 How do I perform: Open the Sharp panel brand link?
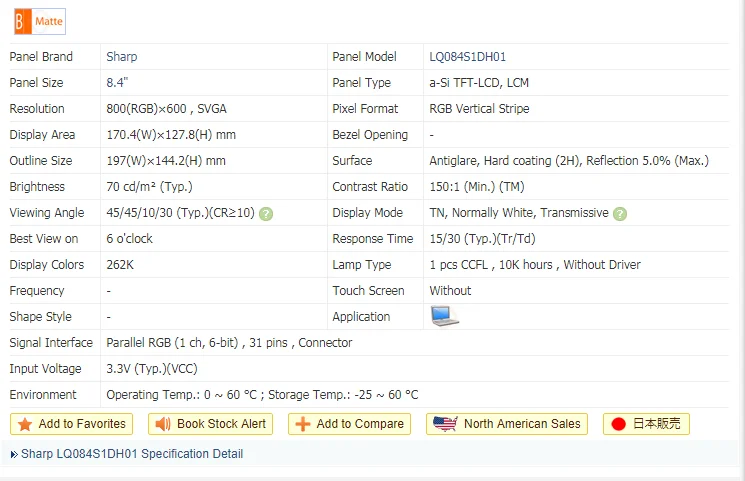click(x=122, y=57)
